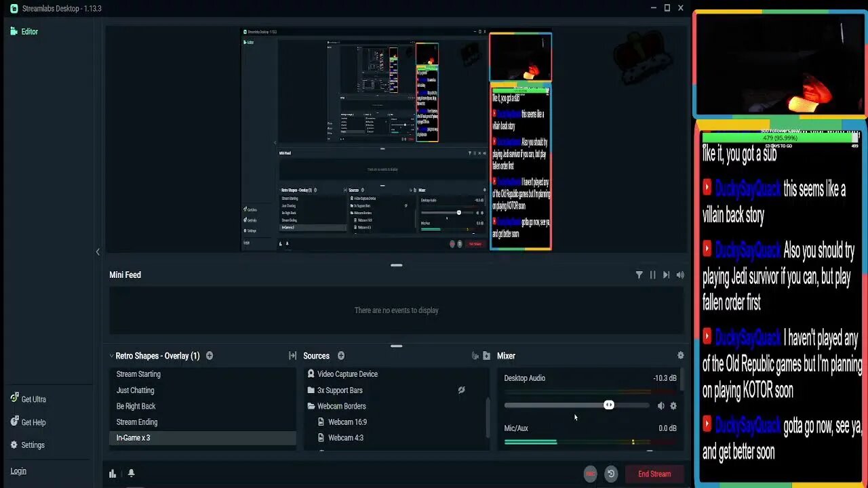This screenshot has width=868, height=488.
Task: Click the "this seems like a villain back story" message
Action: tap(774, 202)
